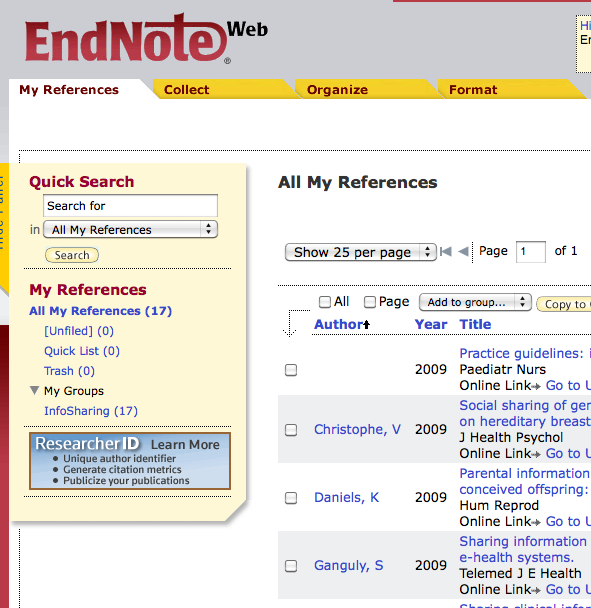591x608 pixels.
Task: Select the Daniels, K reference checkbox
Action: tap(291, 498)
